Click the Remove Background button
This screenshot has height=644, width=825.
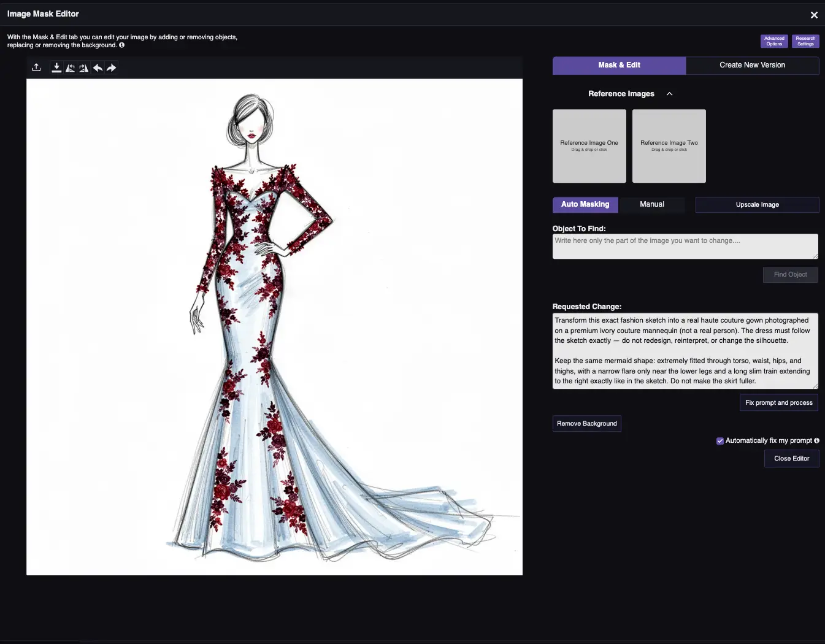pos(586,424)
